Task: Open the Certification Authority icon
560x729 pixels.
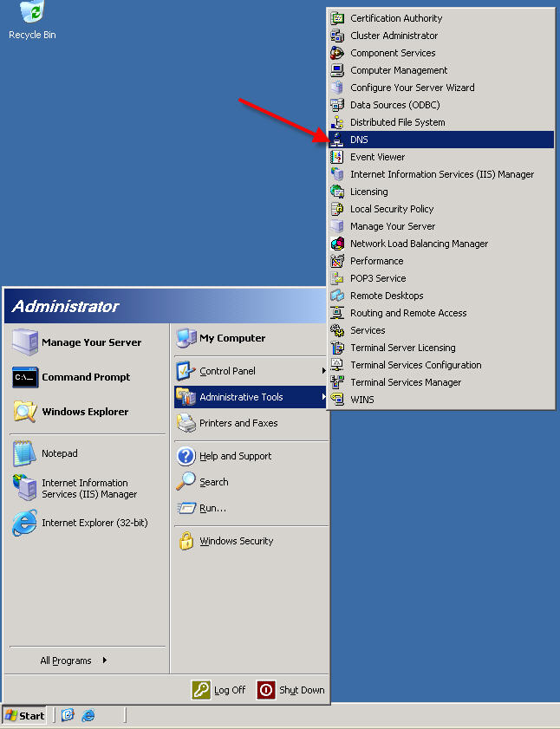Action: point(337,18)
